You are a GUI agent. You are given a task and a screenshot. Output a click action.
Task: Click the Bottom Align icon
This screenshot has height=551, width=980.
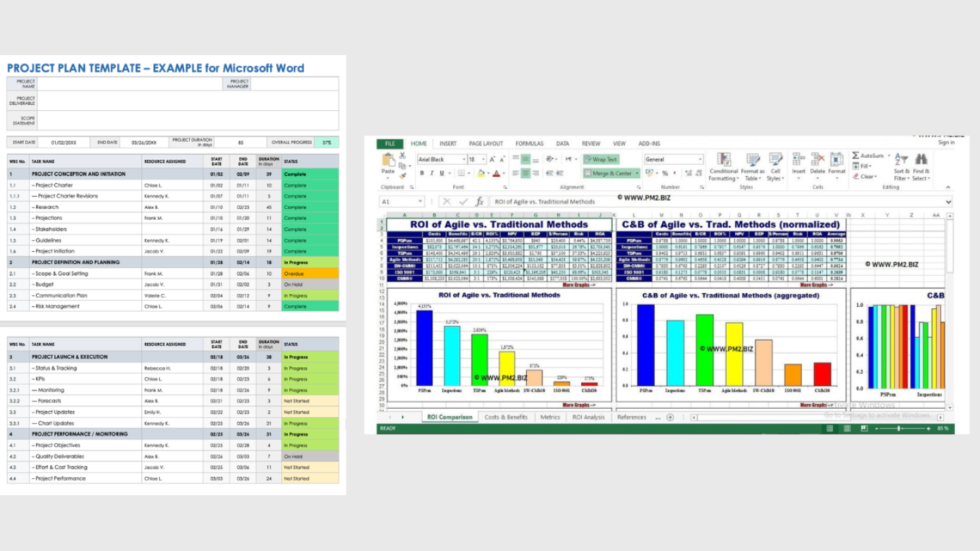click(536, 161)
